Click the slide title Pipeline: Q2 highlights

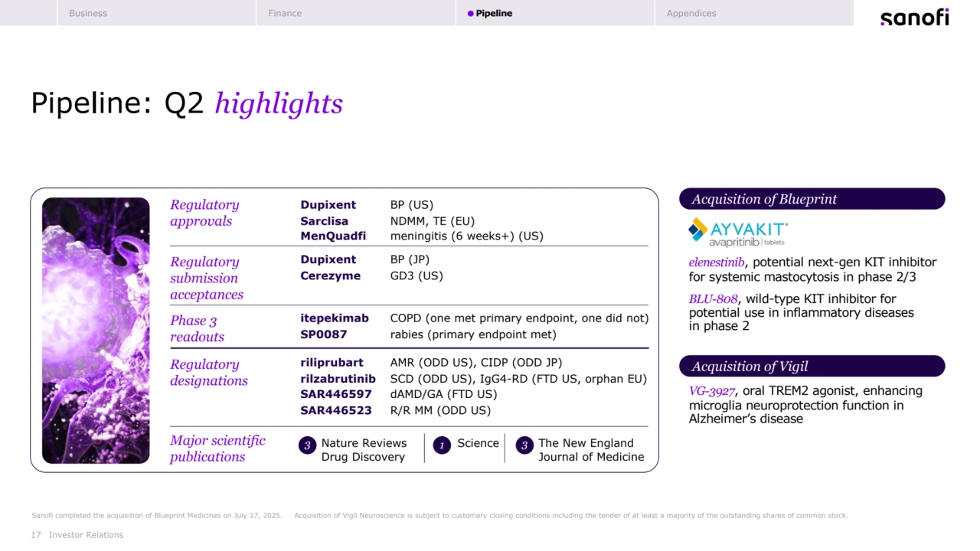click(x=187, y=104)
